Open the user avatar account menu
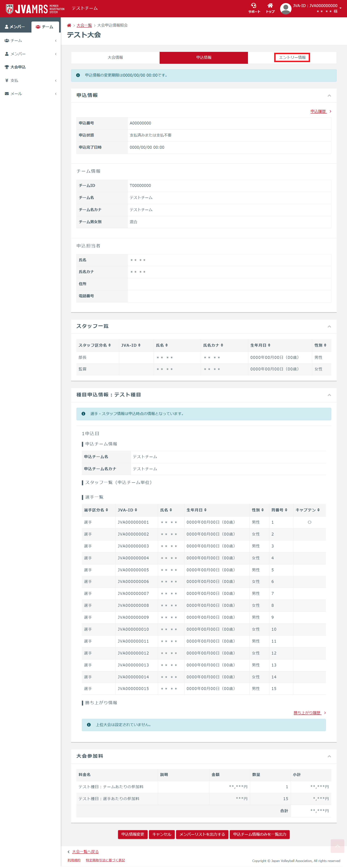This screenshot has height=868, width=347. pyautogui.click(x=286, y=8)
